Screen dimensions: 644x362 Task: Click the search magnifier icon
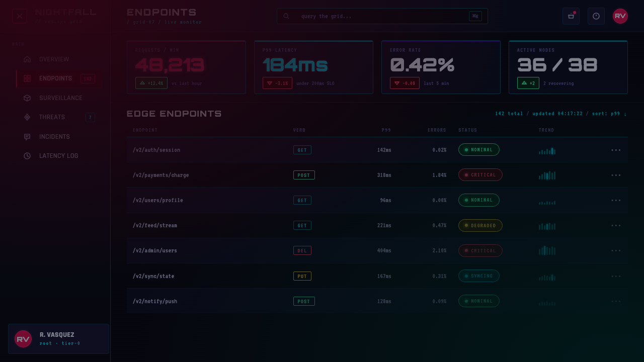coord(286,16)
